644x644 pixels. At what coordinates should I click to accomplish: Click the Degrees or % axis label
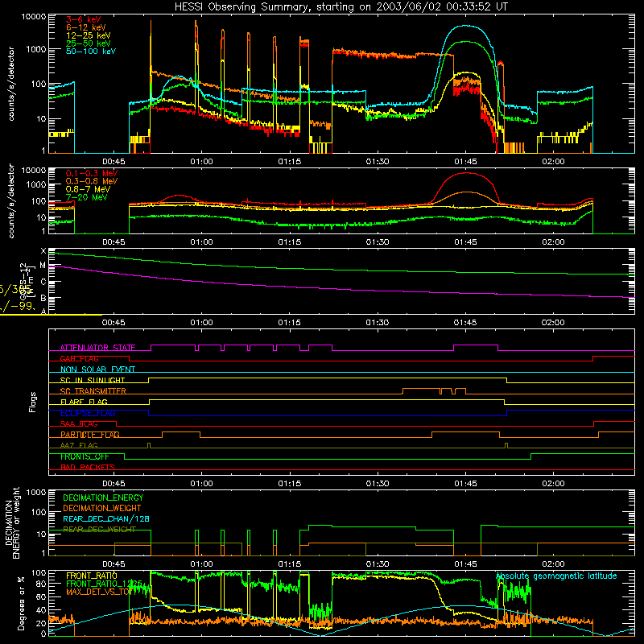(21, 603)
